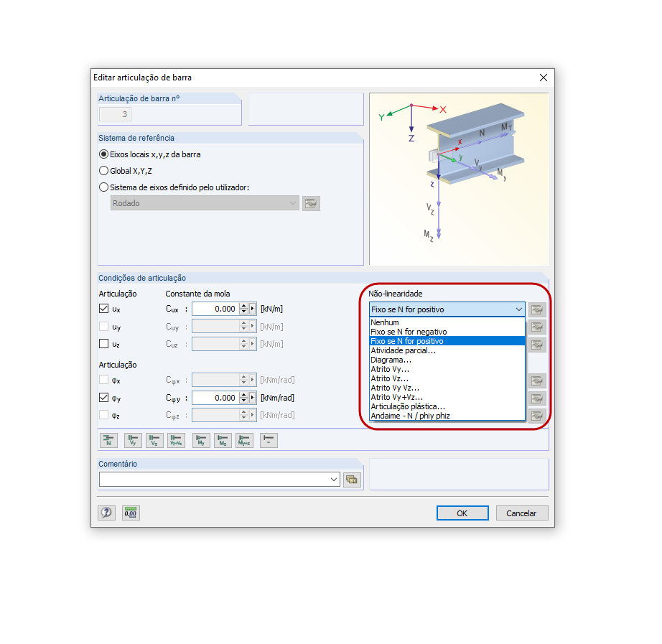Choose Atrito Vy+Vz... option
The image size is (662, 644).
click(447, 397)
